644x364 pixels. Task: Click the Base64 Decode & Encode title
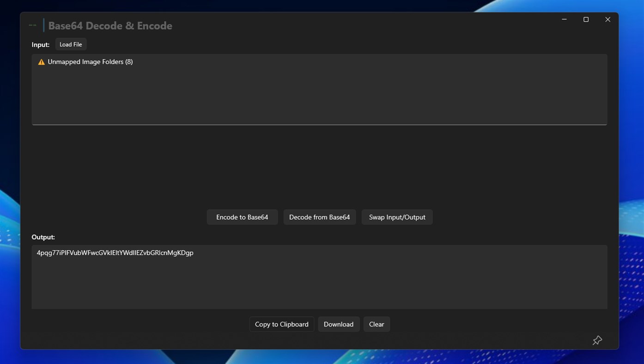[x=110, y=26]
